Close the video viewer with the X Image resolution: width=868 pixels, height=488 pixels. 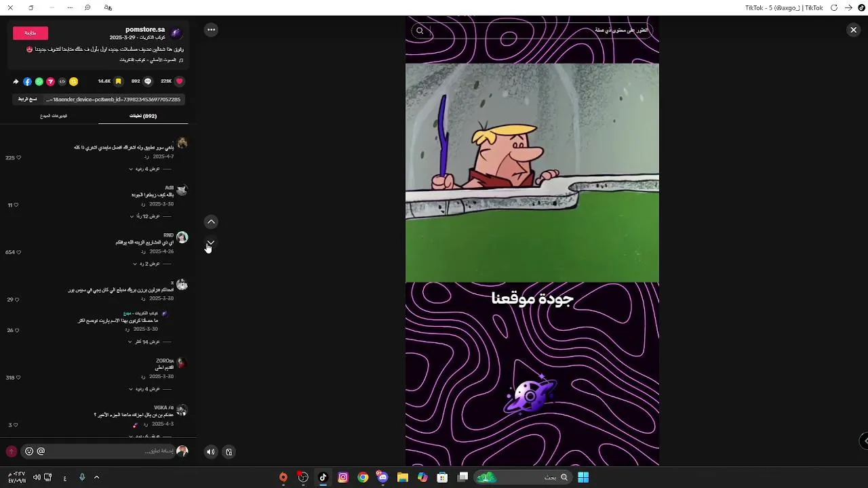[853, 30]
